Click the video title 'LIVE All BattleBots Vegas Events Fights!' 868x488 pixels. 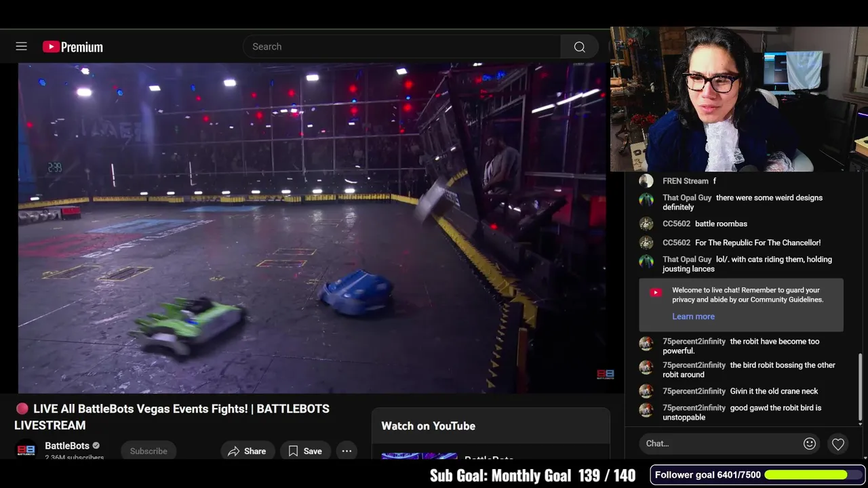tap(172, 417)
